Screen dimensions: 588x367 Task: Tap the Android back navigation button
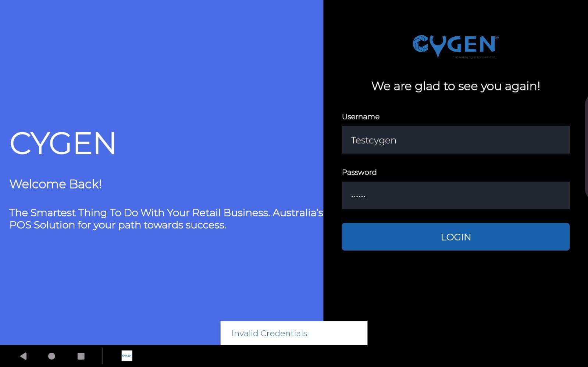pos(24,356)
